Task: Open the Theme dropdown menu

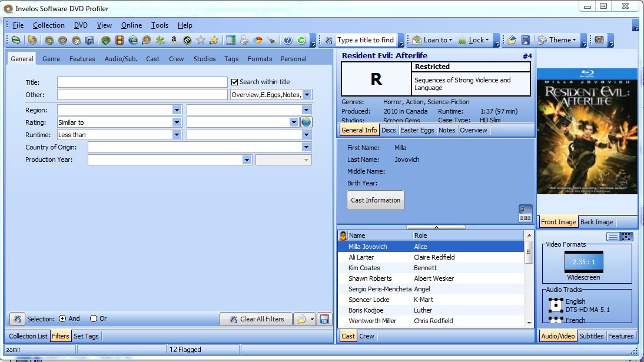Action: click(557, 40)
